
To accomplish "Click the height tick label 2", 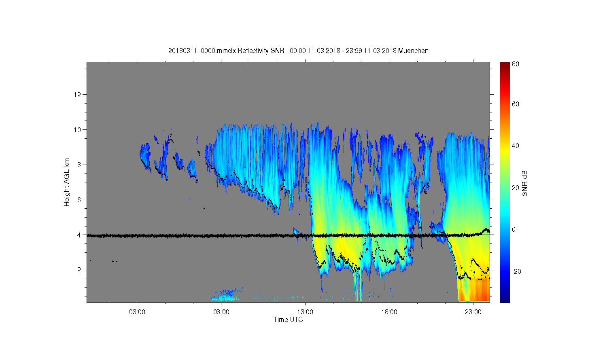I will [x=80, y=270].
